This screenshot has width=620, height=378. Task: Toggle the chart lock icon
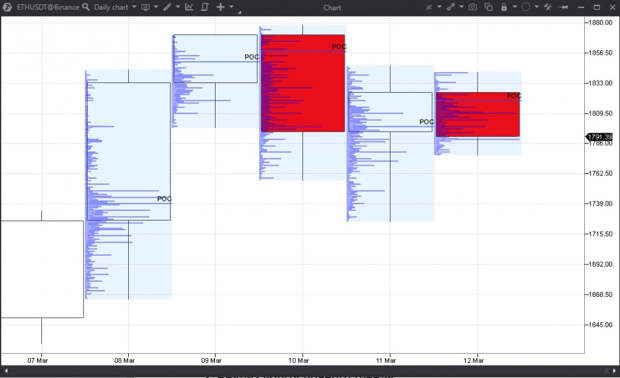click(x=504, y=7)
